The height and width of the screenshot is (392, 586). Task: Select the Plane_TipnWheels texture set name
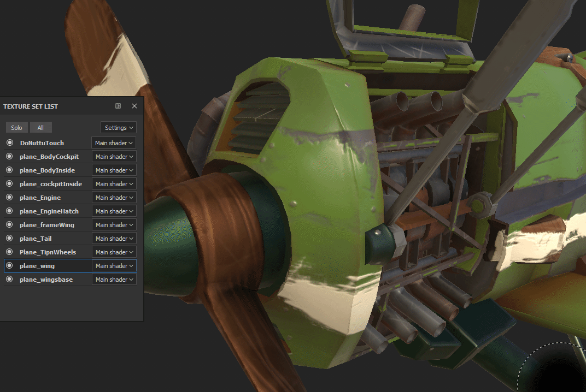pyautogui.click(x=48, y=252)
